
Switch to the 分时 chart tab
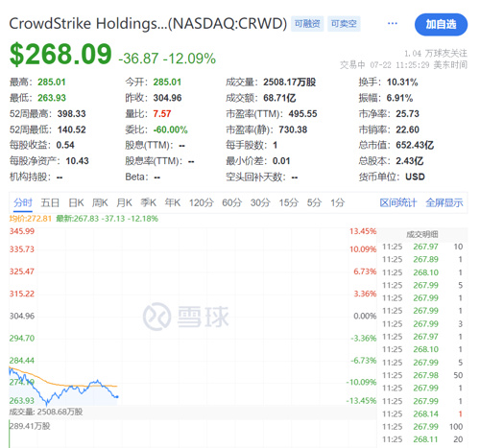(23, 202)
